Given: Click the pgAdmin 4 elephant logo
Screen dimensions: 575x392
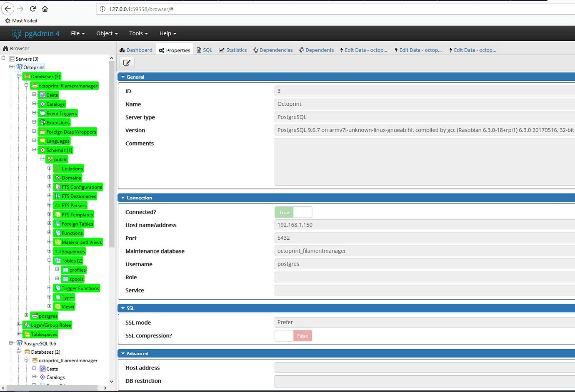Looking at the screenshot, I should [x=16, y=34].
